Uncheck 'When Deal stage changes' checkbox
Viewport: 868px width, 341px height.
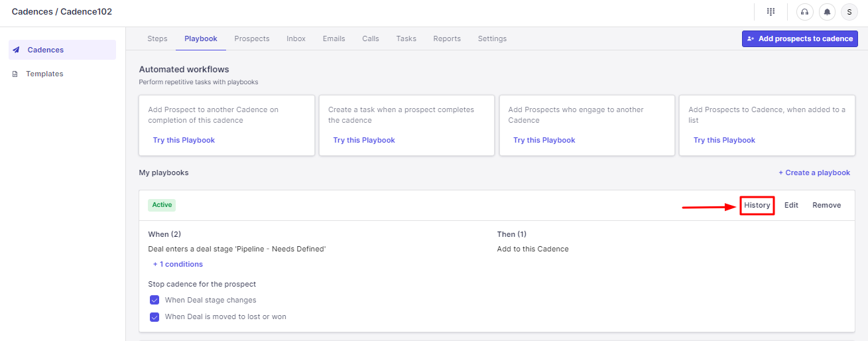click(155, 301)
